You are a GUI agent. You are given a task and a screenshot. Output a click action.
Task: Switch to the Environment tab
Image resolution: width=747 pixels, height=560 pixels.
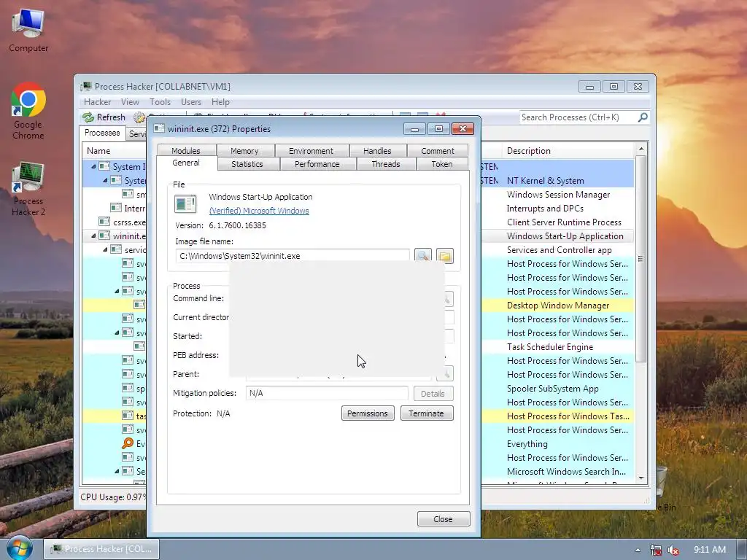click(x=311, y=150)
